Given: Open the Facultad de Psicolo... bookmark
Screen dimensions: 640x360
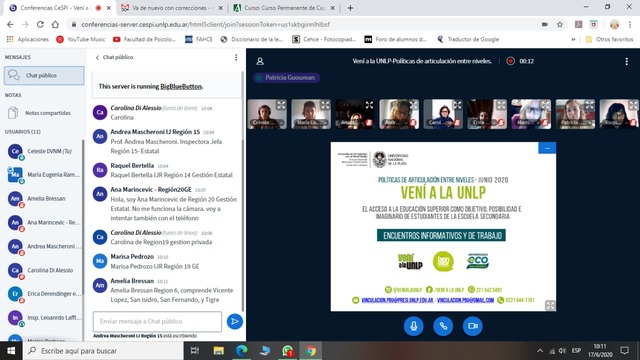Looking at the screenshot, I should (x=144, y=40).
